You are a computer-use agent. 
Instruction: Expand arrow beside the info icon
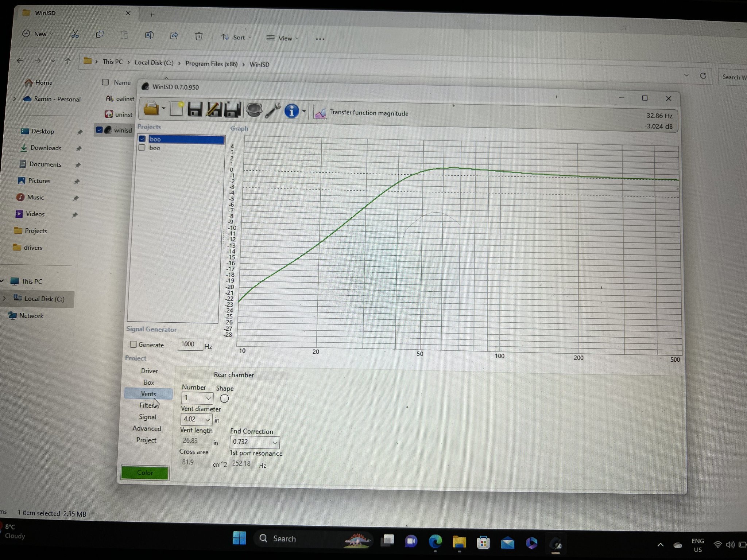(304, 111)
